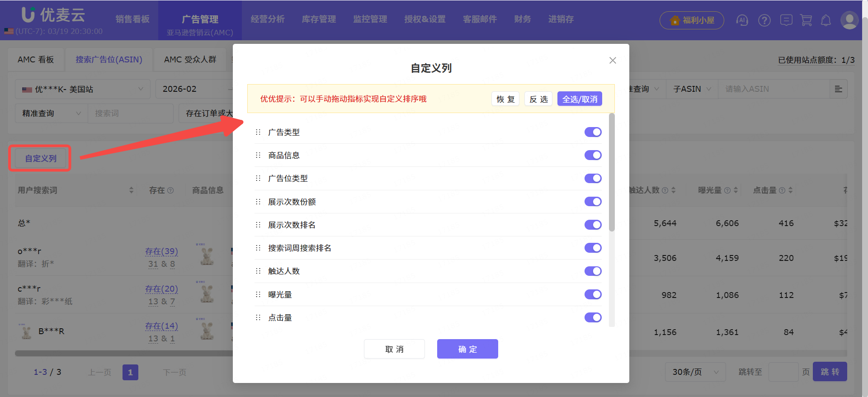Select the 搜索广告位(ASIN) tab

click(x=109, y=60)
